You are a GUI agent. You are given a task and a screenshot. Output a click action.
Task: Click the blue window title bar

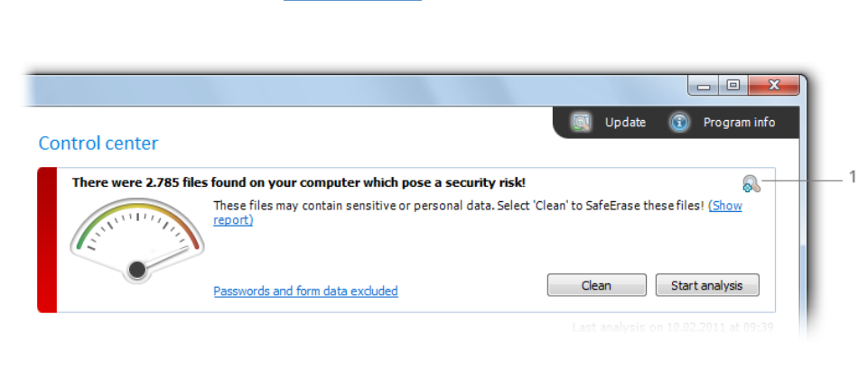click(x=354, y=90)
